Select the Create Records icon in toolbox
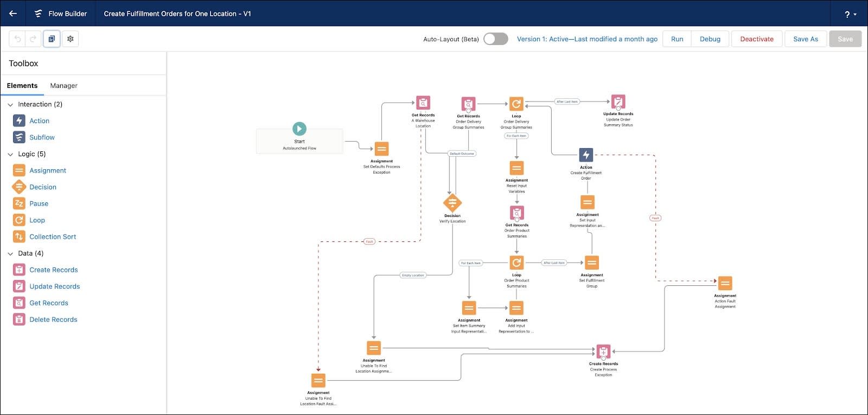Screen dimensions: 868x415 coord(19,270)
